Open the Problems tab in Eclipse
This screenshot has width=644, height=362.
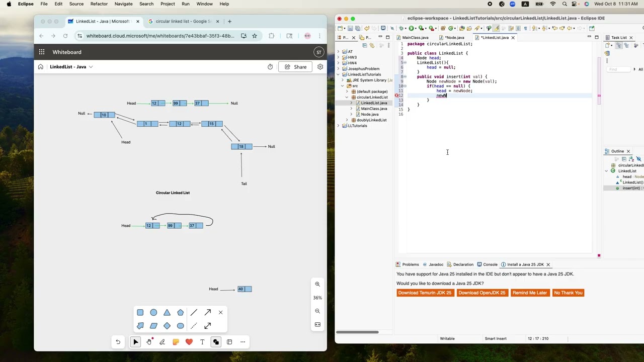(x=407, y=264)
